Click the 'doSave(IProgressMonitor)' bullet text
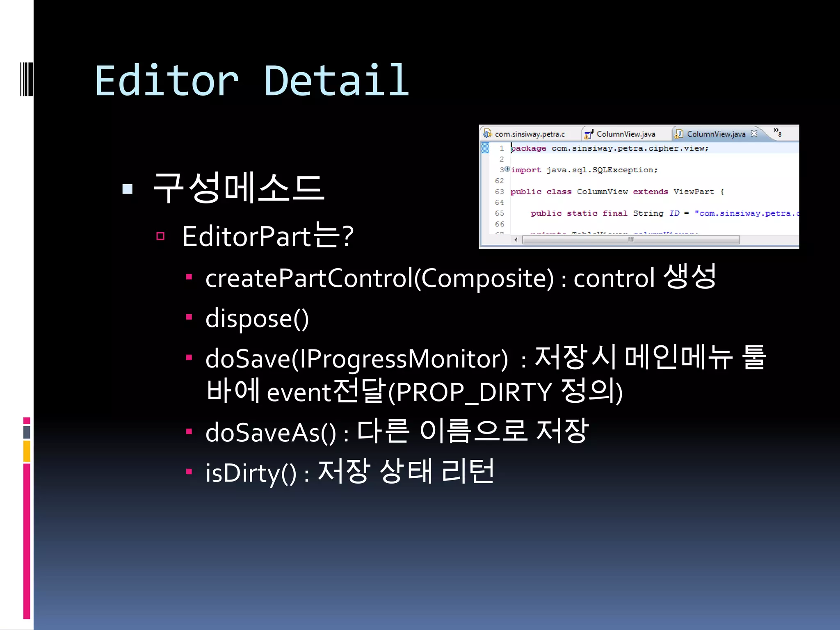Viewport: 840px width, 630px height. 486,374
